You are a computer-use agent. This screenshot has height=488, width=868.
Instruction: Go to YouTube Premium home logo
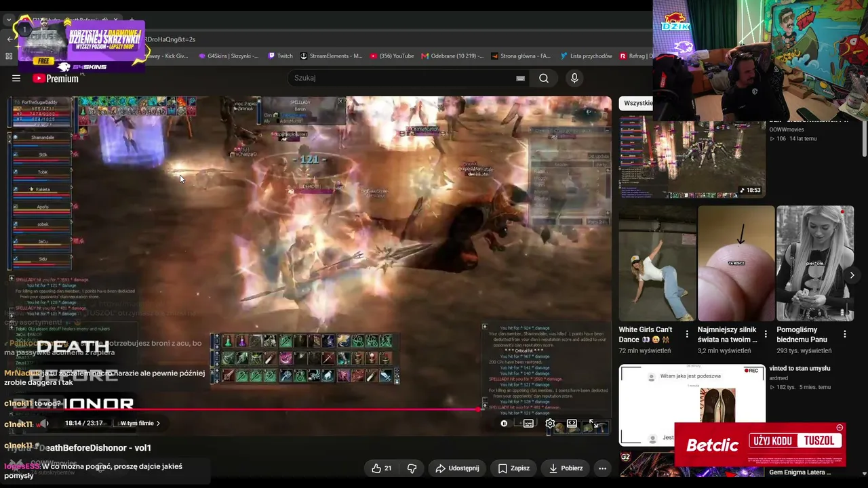(x=56, y=79)
